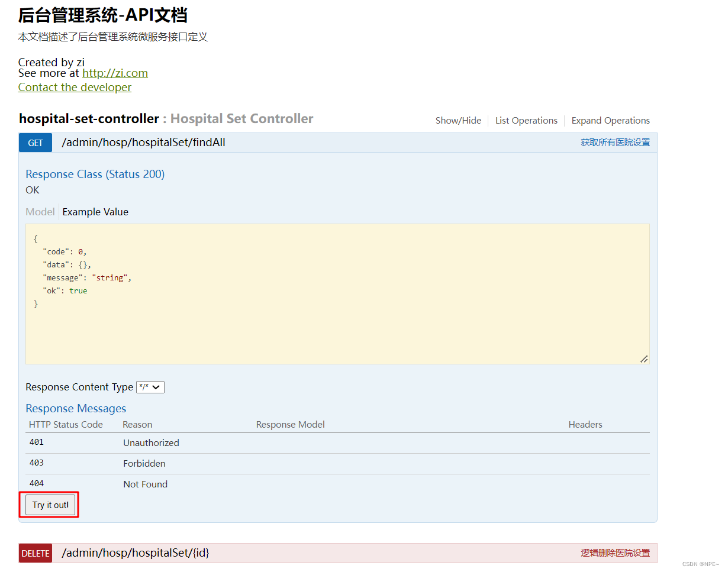Click the OK response description text
Screen dimensions: 728x572
[33, 190]
